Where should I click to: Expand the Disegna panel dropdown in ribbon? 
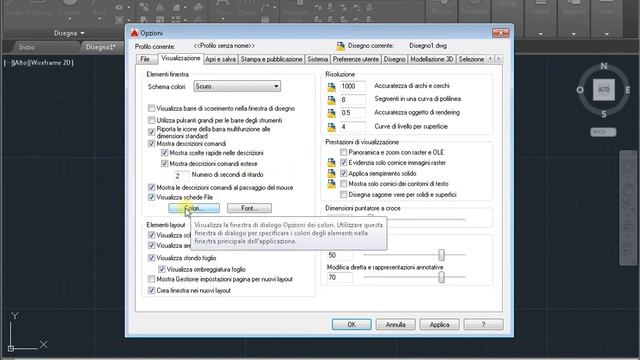69,33
